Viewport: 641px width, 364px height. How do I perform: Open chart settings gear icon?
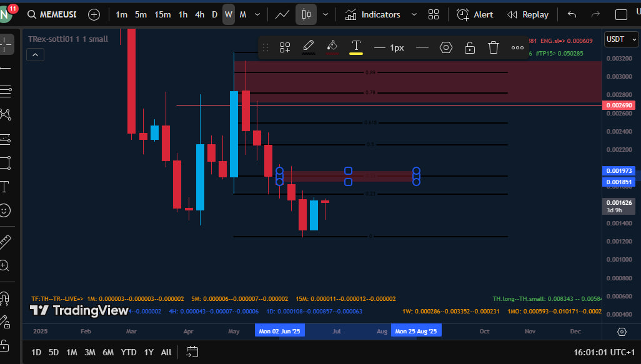(x=622, y=332)
